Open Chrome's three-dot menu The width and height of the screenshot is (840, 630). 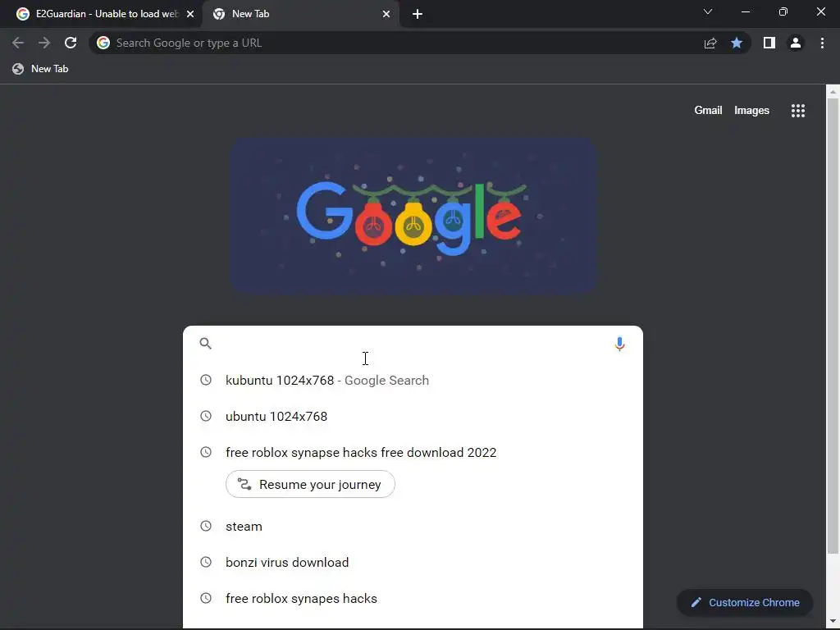[822, 43]
